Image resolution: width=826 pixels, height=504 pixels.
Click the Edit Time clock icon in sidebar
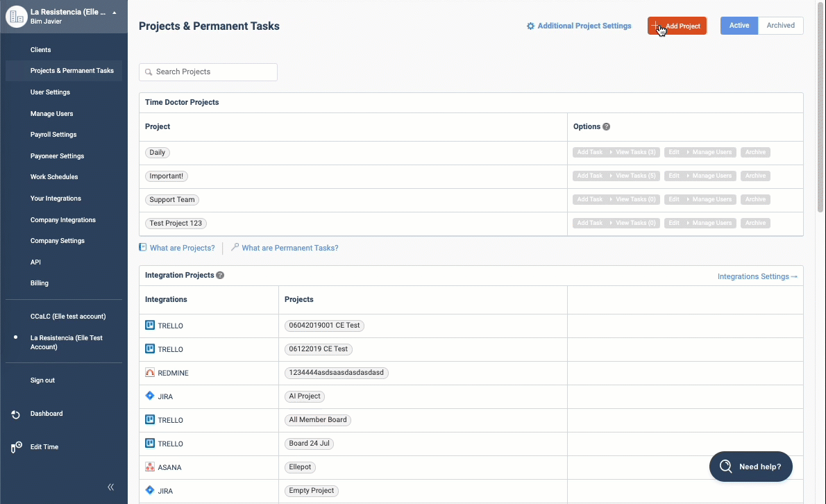(15, 446)
